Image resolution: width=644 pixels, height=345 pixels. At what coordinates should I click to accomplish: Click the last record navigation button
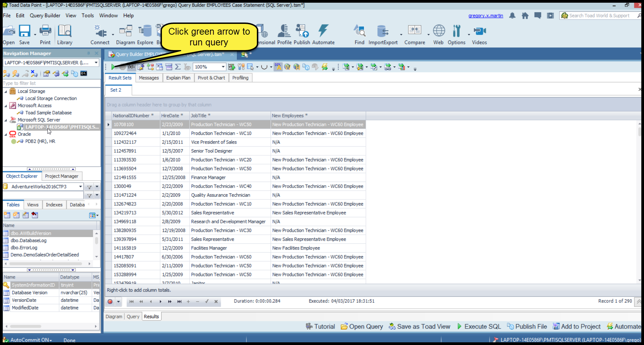[179, 302]
